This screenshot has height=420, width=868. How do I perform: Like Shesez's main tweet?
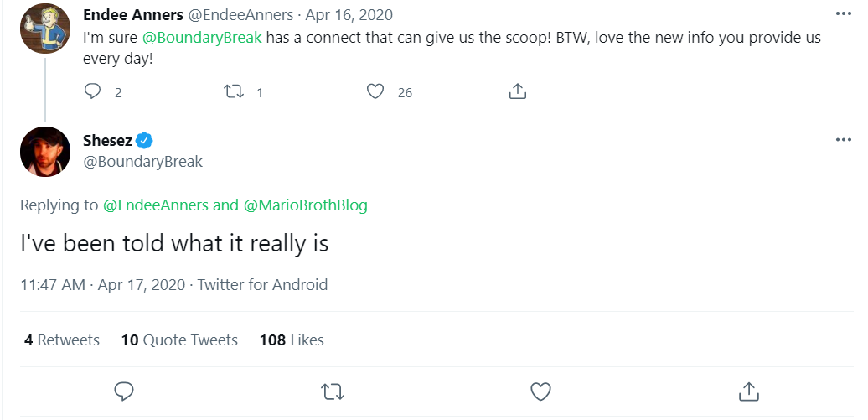(x=540, y=391)
